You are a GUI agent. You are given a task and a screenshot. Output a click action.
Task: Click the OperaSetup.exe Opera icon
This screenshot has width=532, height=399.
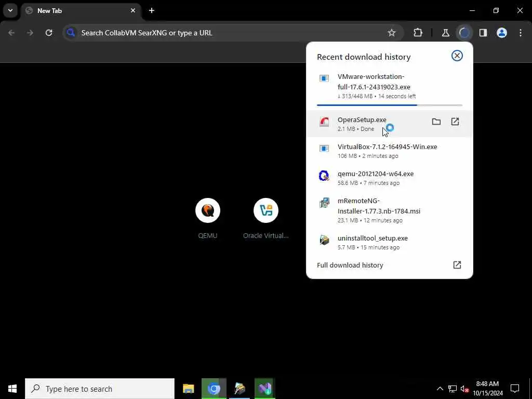(324, 122)
